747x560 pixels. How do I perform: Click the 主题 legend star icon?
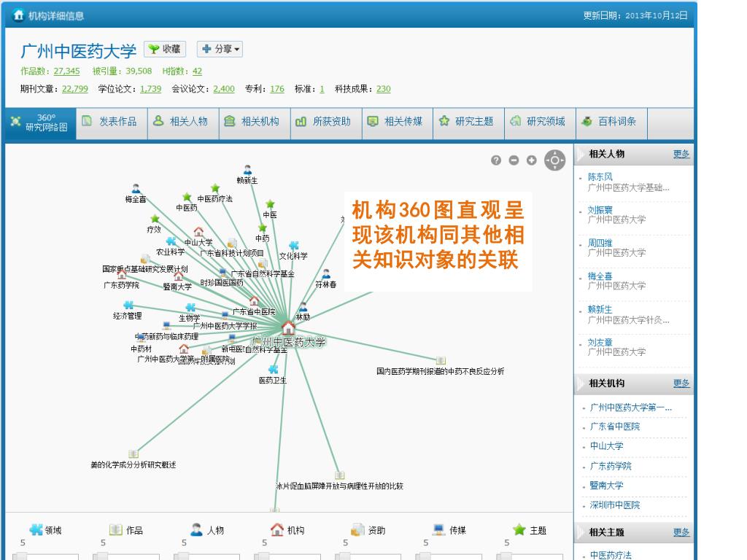pyautogui.click(x=519, y=529)
